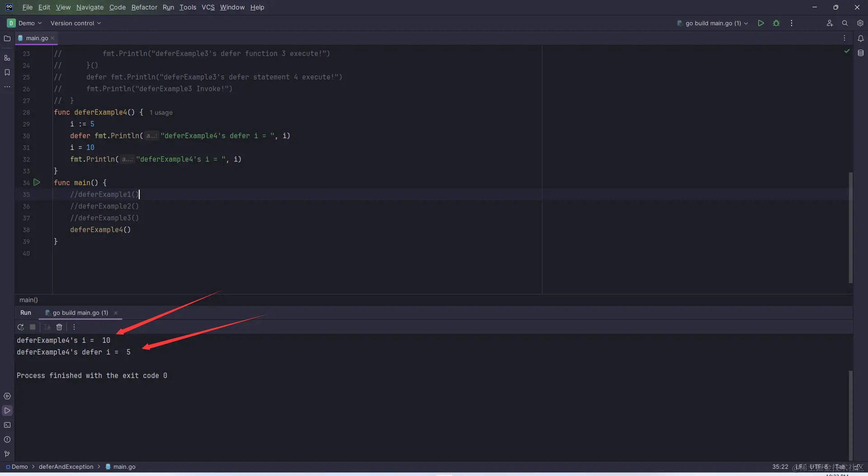This screenshot has height=476, width=868.
Task: Open the Database tool window icon
Action: (860, 53)
